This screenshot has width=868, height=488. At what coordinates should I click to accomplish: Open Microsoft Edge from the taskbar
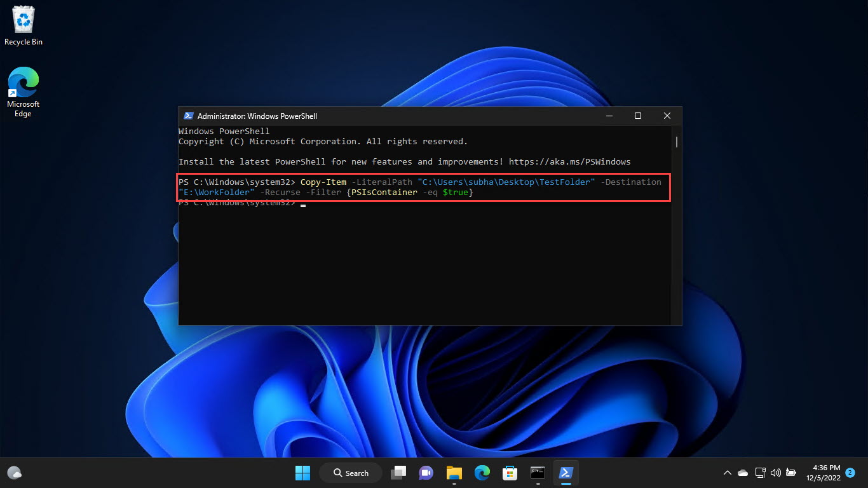click(x=482, y=473)
